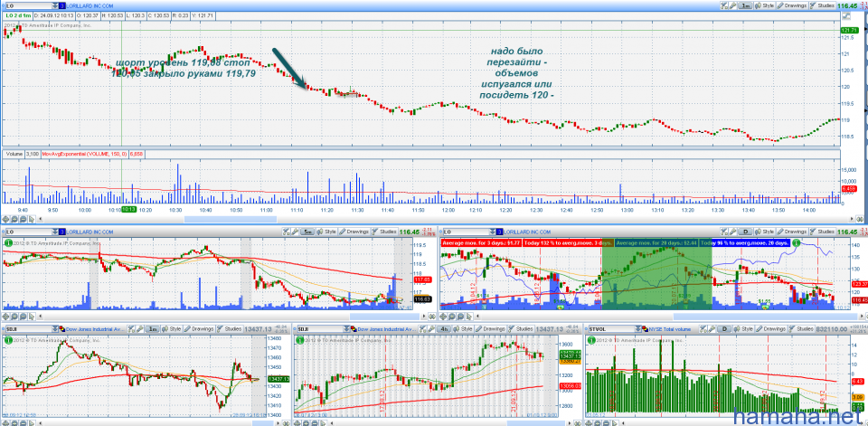The width and height of the screenshot is (868, 426).
Task: Click blue link number 3 in top chart
Action: (61, 5)
